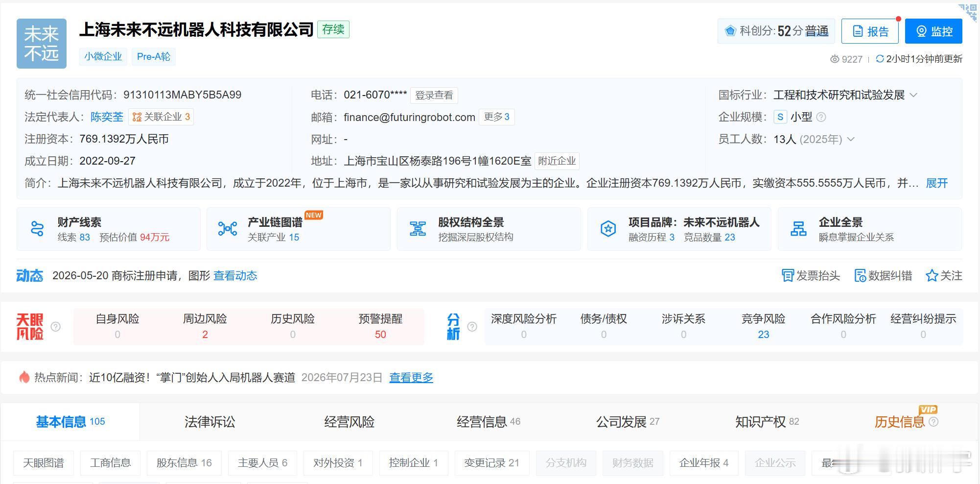This screenshot has width=980, height=484.
Task: Open 预警提醒 50 item
Action: [x=380, y=327]
